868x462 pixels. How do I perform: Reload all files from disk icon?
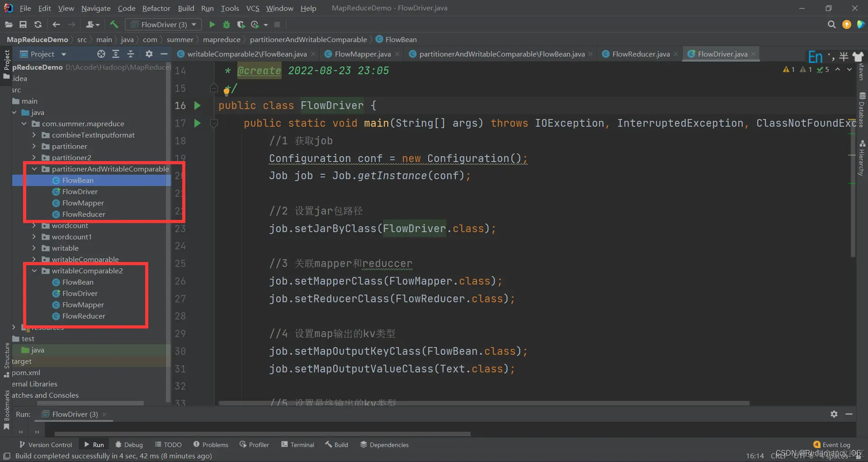pyautogui.click(x=38, y=24)
